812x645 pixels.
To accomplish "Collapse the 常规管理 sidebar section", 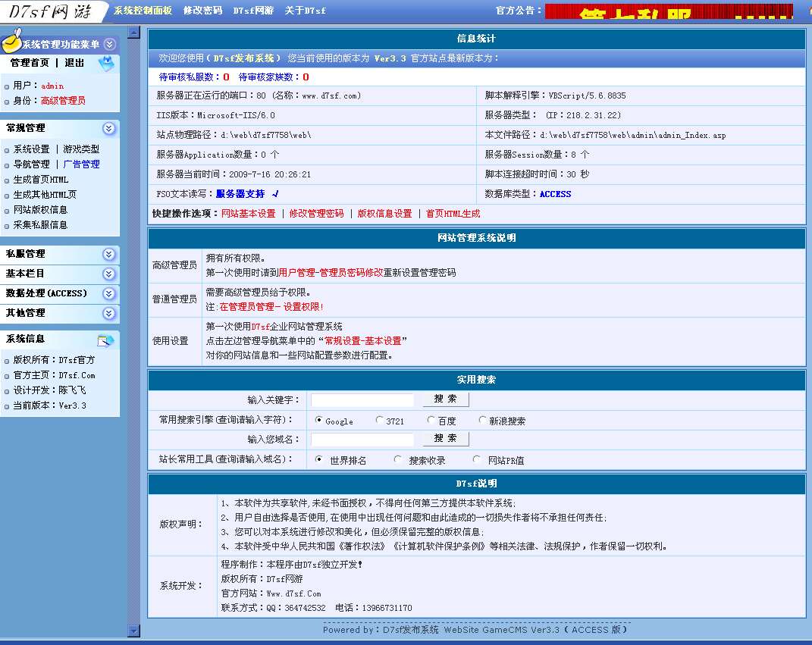I will click(109, 128).
